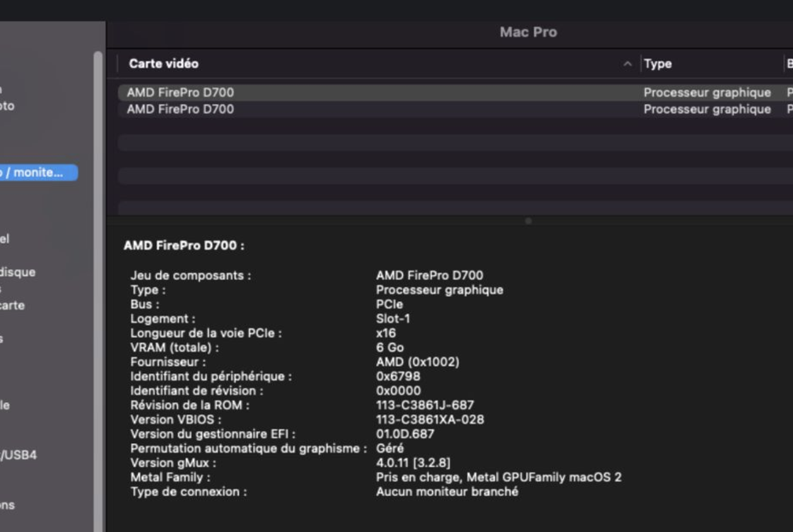Select the sidebar item ending in "oto"
793x532 pixels.
coord(7,106)
